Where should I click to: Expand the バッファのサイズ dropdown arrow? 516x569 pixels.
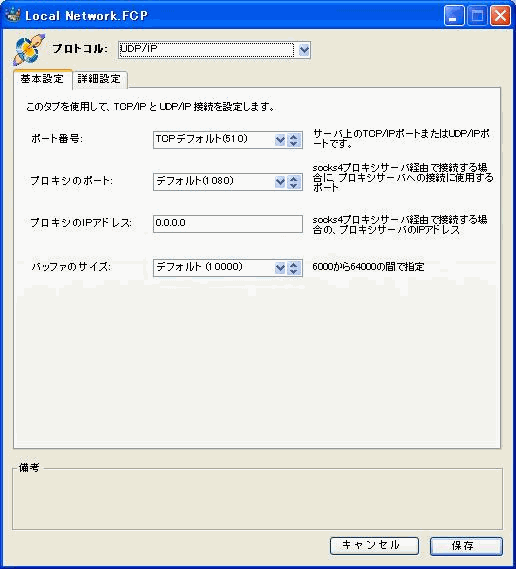point(280,268)
